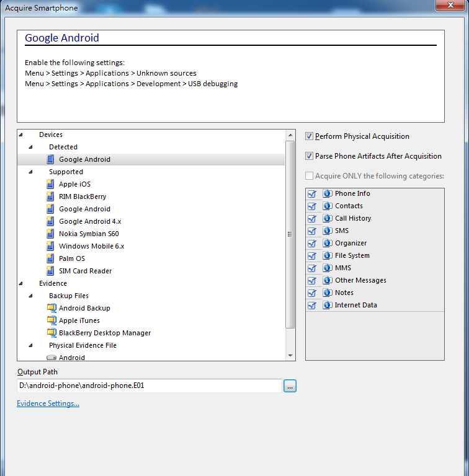Uncheck the Organizer category
This screenshot has height=476, width=469.
(x=312, y=244)
